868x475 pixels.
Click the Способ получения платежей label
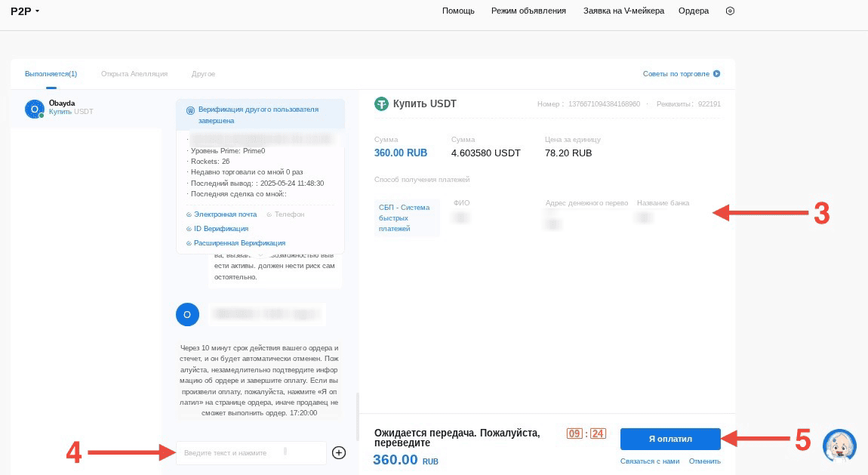pyautogui.click(x=422, y=180)
